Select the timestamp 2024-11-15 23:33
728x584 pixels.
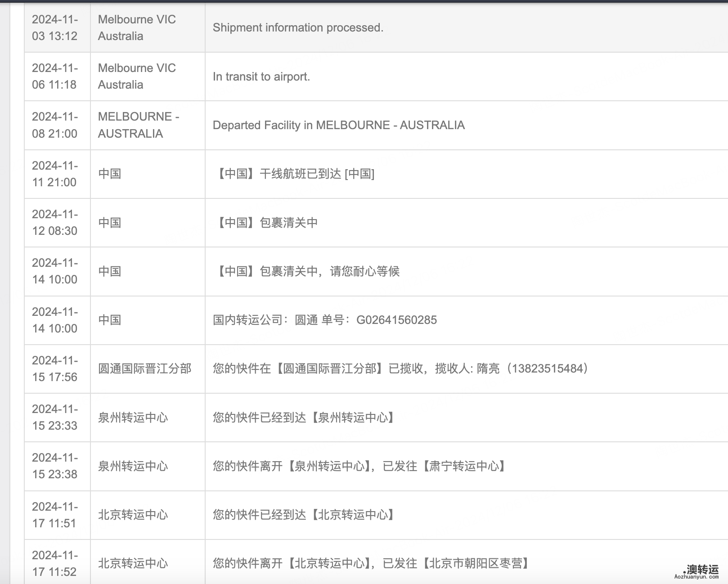click(x=55, y=417)
